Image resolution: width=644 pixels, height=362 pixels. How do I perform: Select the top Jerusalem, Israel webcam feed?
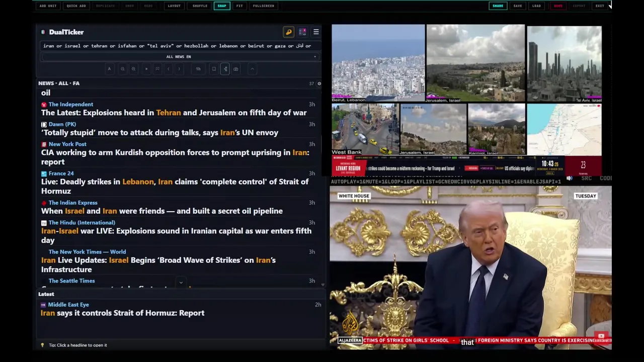click(475, 64)
